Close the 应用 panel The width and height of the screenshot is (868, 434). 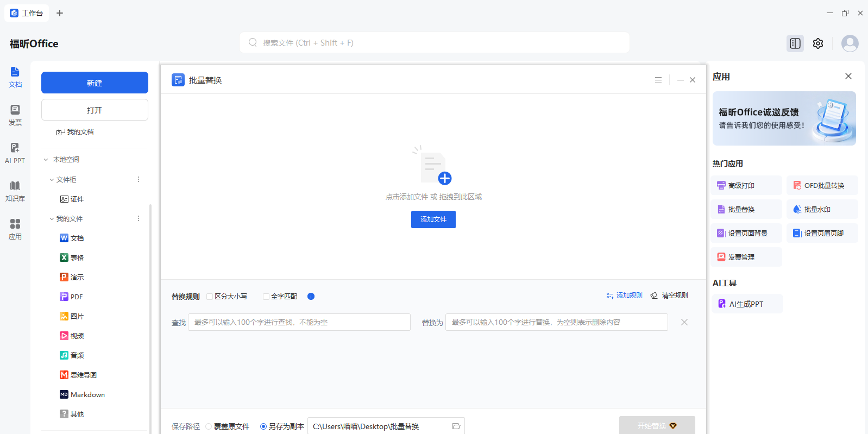[848, 76]
